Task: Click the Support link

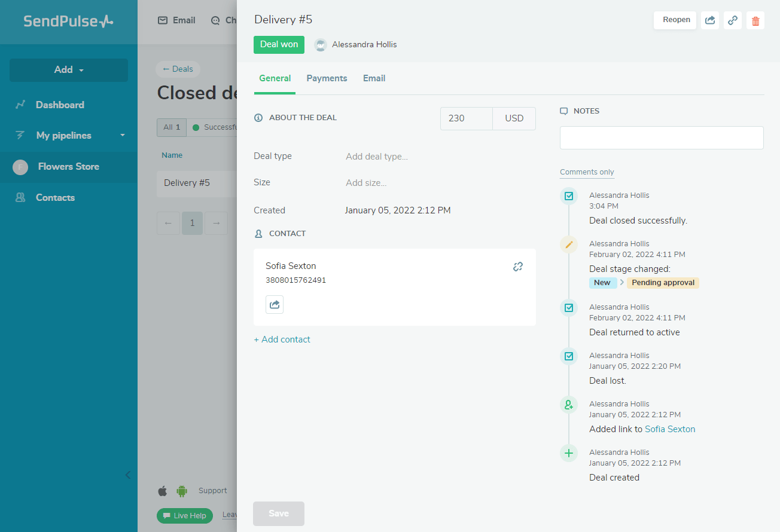Action: (x=213, y=491)
